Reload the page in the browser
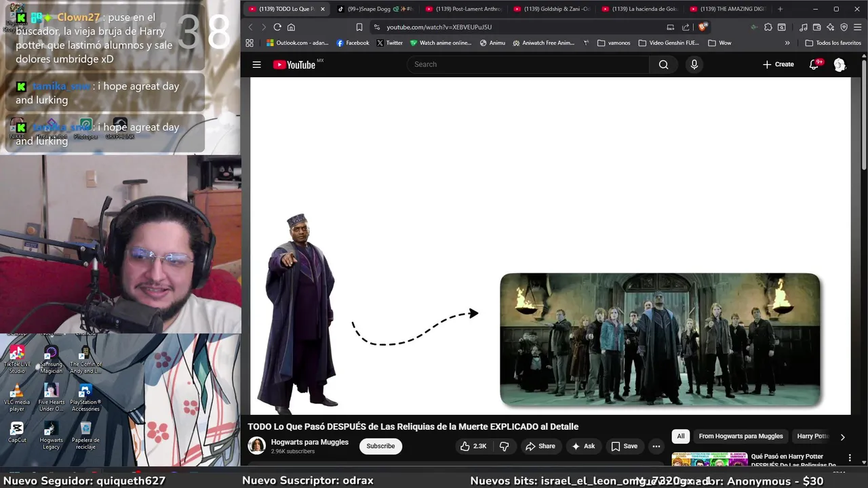The width and height of the screenshot is (868, 488). (277, 27)
